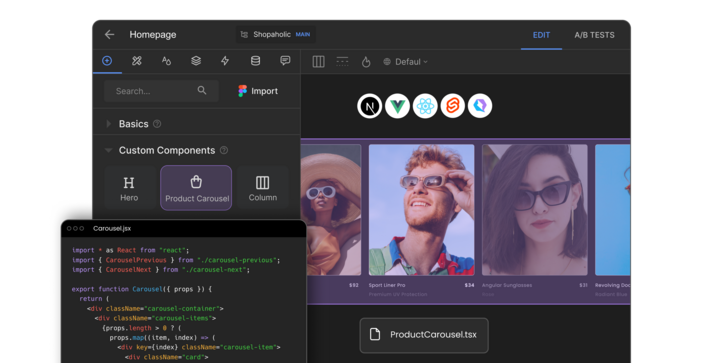Select the Product Carousel component
The height and width of the screenshot is (363, 705).
(x=196, y=188)
